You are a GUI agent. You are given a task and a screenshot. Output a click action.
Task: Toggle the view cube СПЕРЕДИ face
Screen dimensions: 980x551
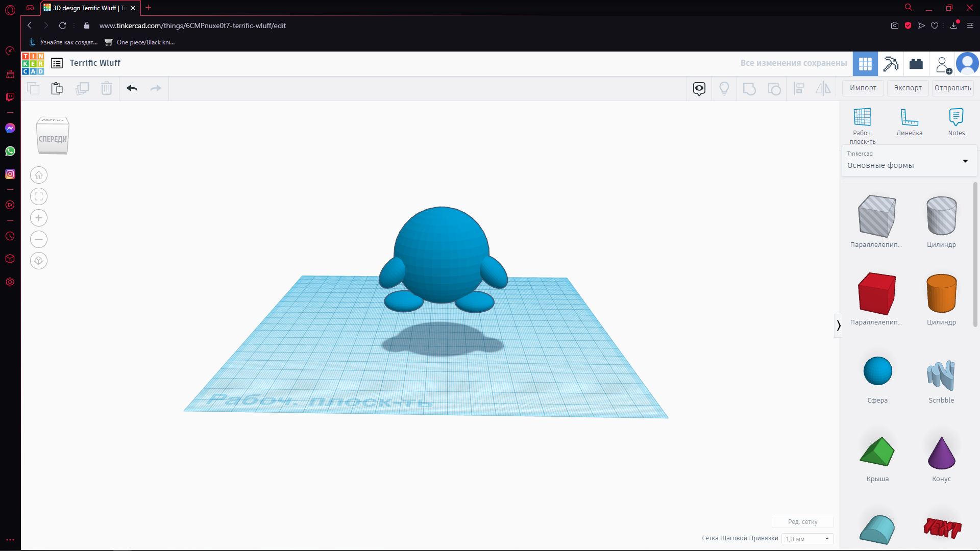coord(53,139)
